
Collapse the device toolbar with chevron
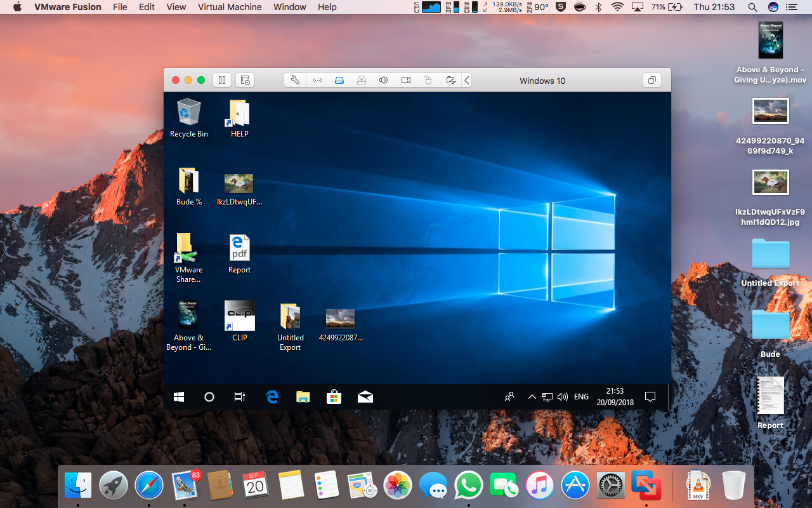pyautogui.click(x=467, y=80)
